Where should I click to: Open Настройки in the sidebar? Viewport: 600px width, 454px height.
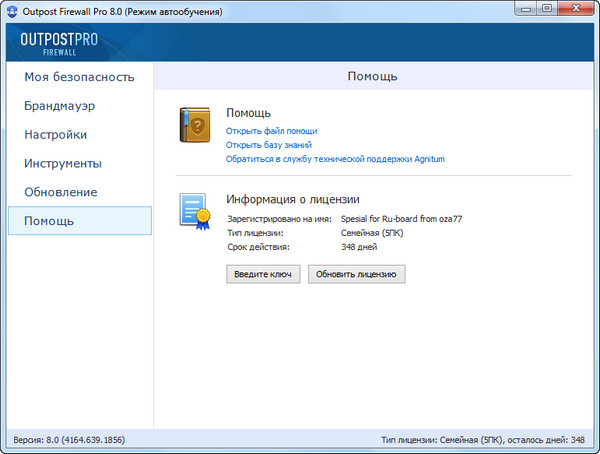tap(55, 134)
